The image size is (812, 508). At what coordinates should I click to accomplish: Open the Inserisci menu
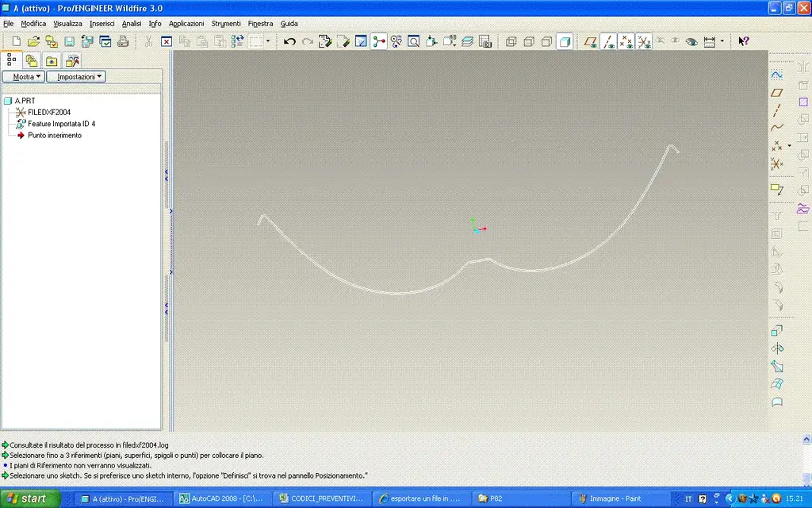tap(101, 23)
